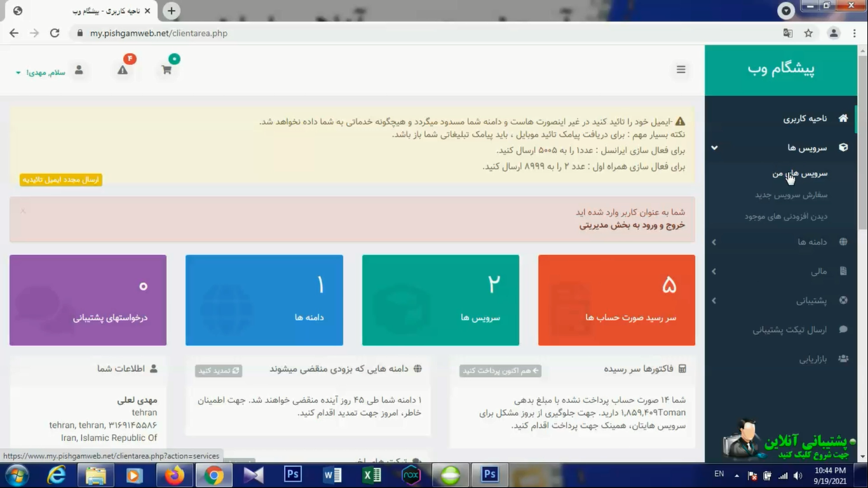This screenshot has width=868, height=488.
Task: Bookmark this page with the star
Action: click(x=808, y=33)
